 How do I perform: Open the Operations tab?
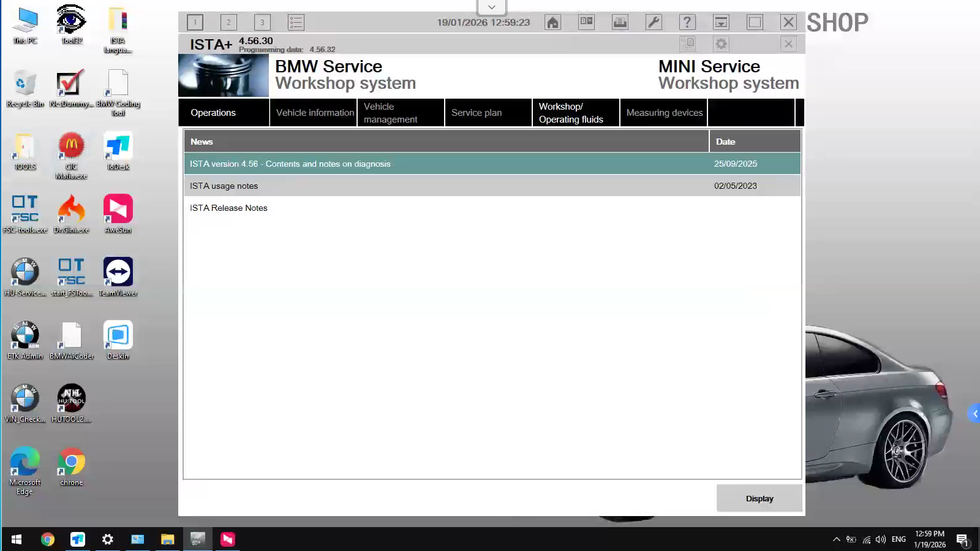pos(224,113)
